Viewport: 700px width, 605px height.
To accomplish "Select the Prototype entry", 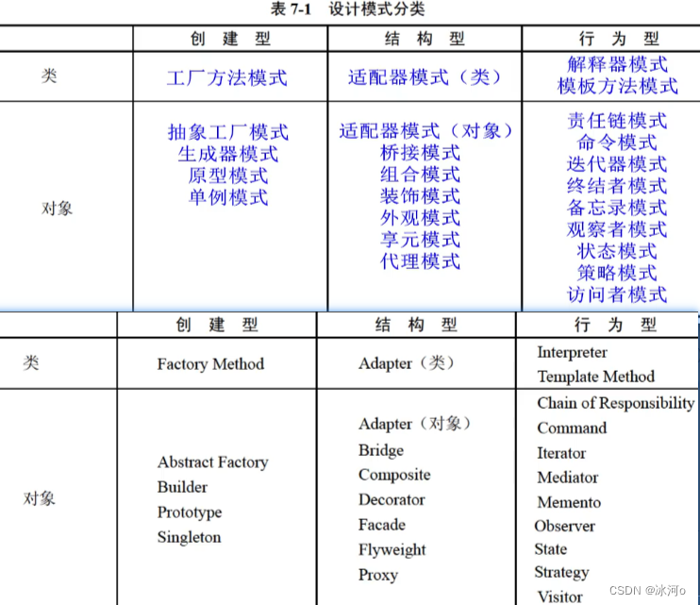I will click(x=190, y=513).
